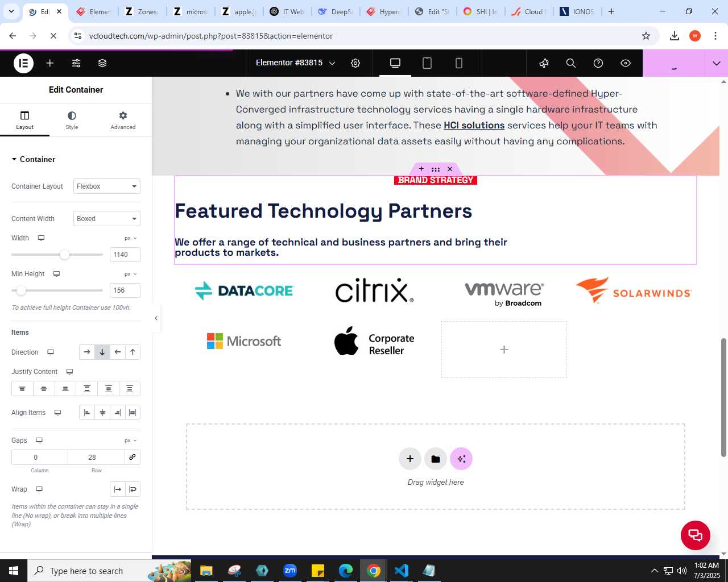
Task: Open Site Settings sliders icon
Action: coord(76,63)
